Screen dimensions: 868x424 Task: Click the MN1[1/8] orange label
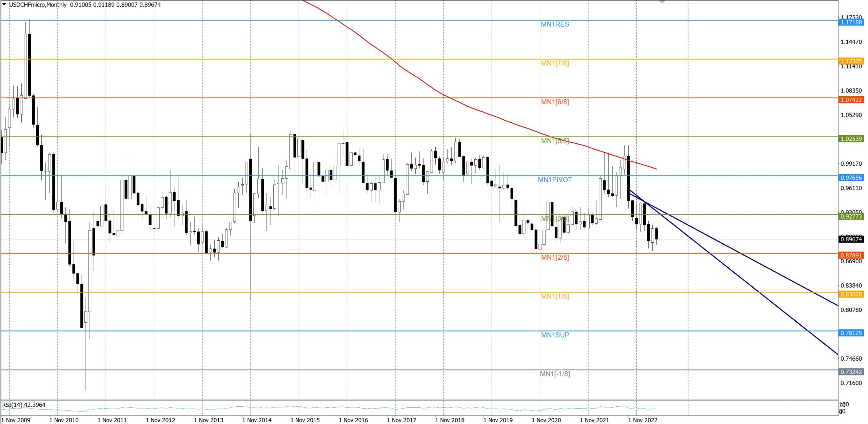[x=555, y=297]
